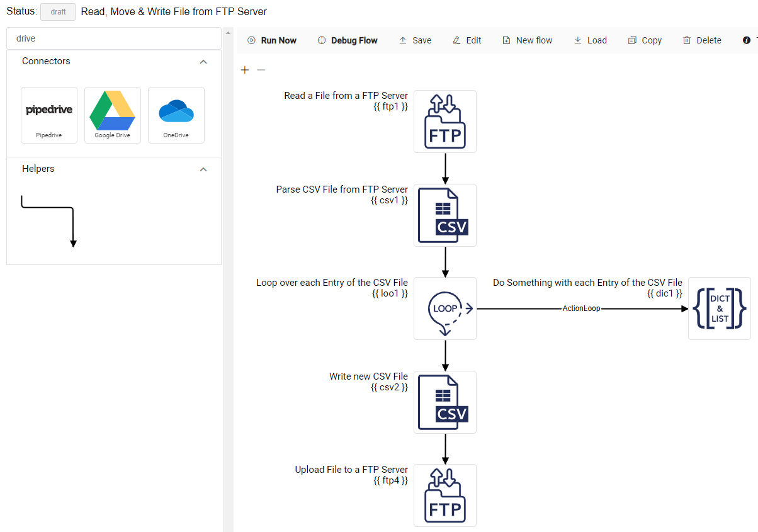Click the crosshair icon beside Debug Flow
The height and width of the screenshot is (532, 758).
pos(321,40)
